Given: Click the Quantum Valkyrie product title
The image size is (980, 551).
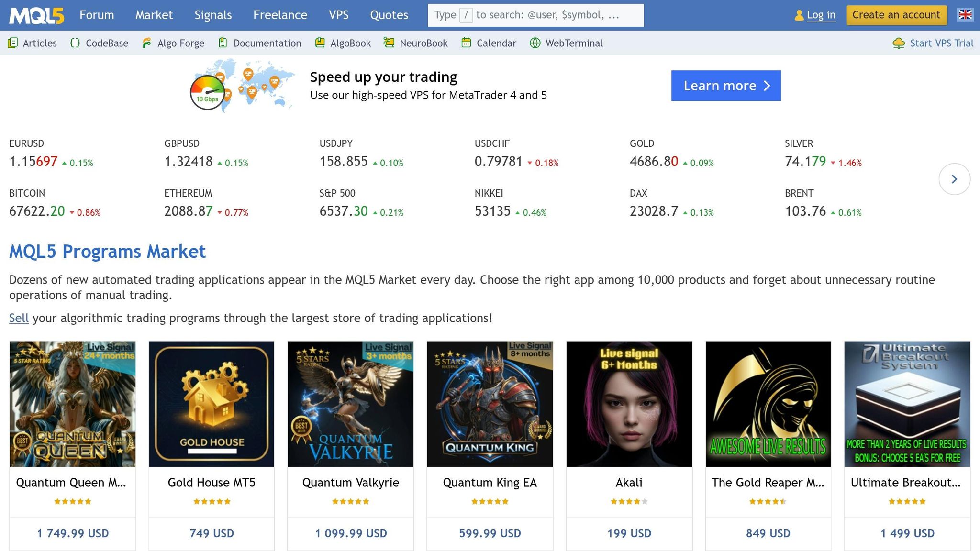Looking at the screenshot, I should 351,483.
